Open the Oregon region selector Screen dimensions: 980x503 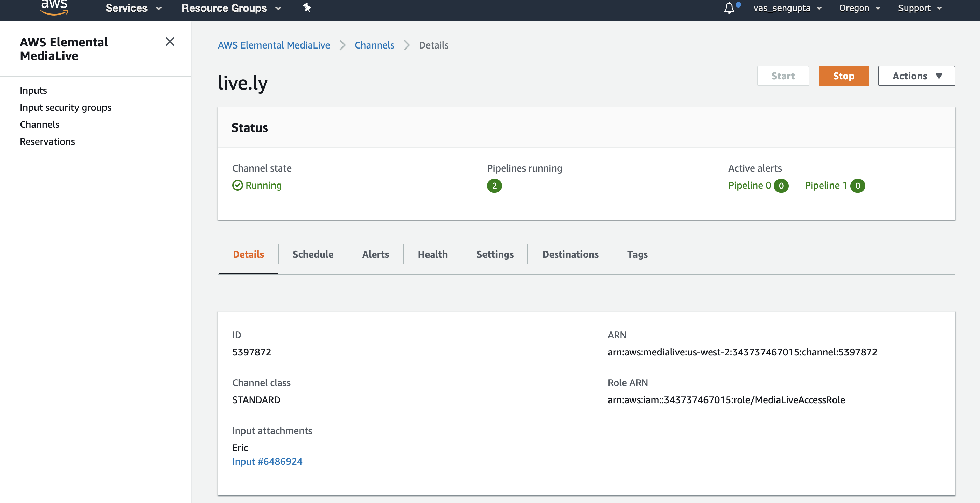pyautogui.click(x=859, y=8)
